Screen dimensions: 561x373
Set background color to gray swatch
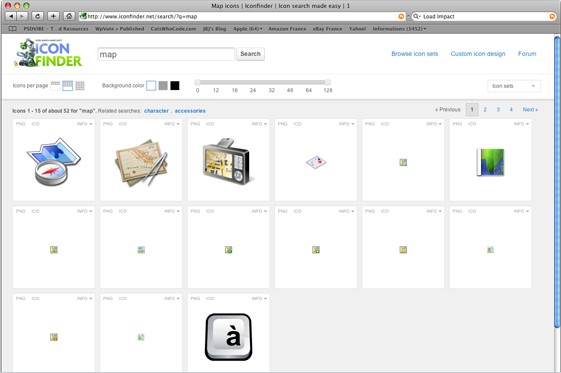coord(163,85)
